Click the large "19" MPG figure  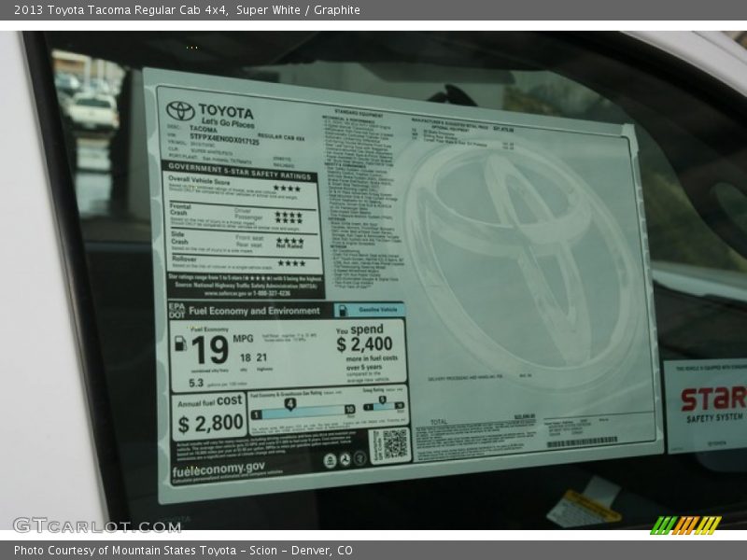pos(210,350)
